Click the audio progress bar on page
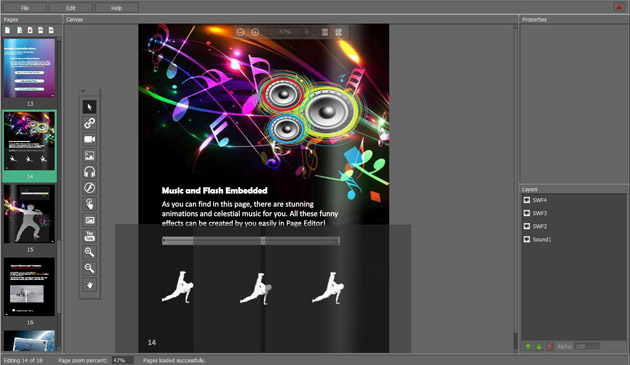630x365 pixels. [x=251, y=240]
